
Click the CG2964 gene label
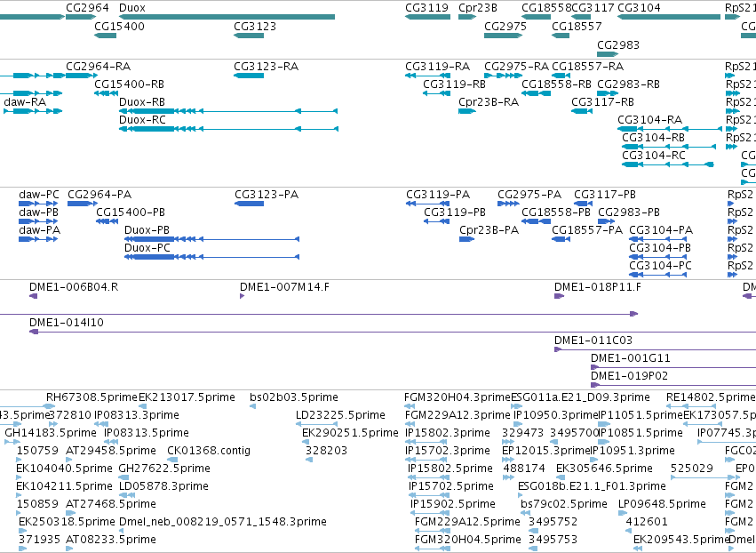tap(87, 8)
